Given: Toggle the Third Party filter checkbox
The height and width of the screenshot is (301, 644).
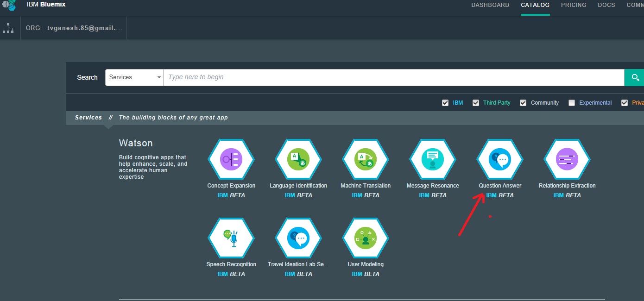Looking at the screenshot, I should 475,103.
